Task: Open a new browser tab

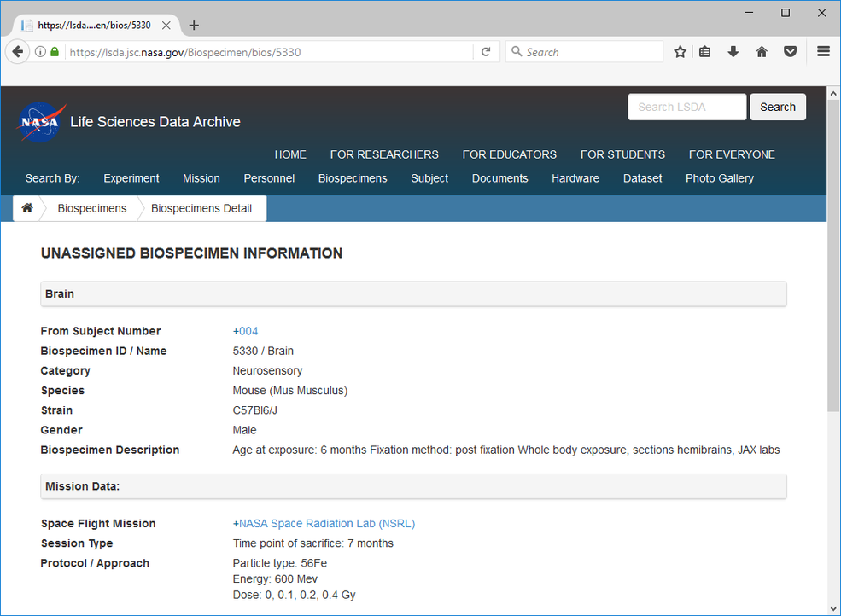Action: click(x=194, y=26)
